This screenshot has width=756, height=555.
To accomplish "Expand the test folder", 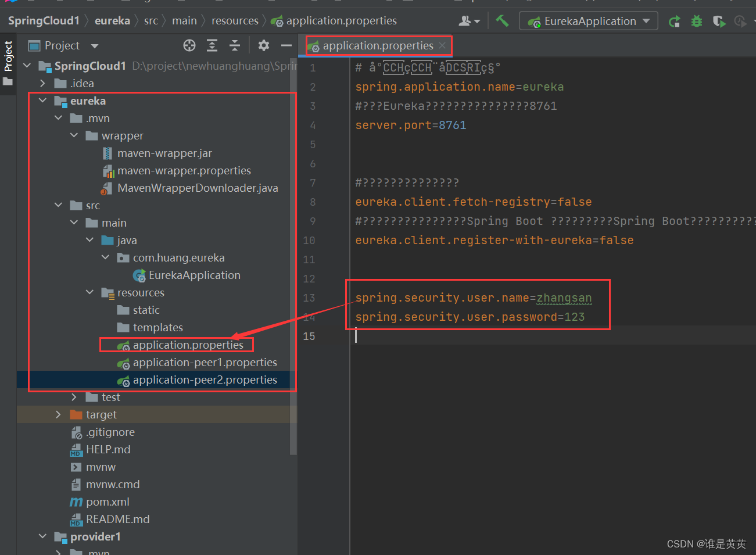I will (74, 397).
